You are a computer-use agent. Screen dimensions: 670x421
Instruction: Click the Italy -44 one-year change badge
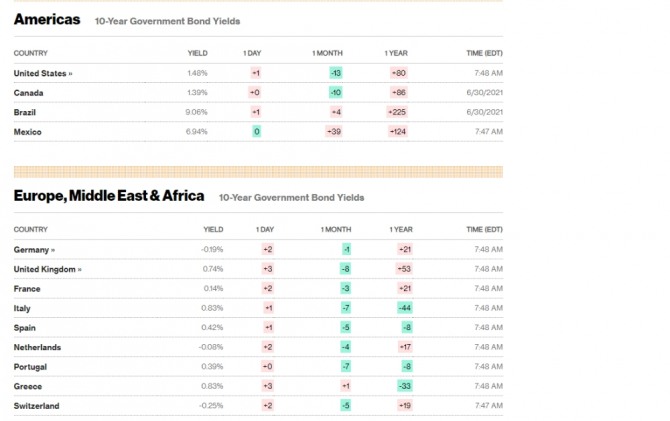pyautogui.click(x=405, y=308)
